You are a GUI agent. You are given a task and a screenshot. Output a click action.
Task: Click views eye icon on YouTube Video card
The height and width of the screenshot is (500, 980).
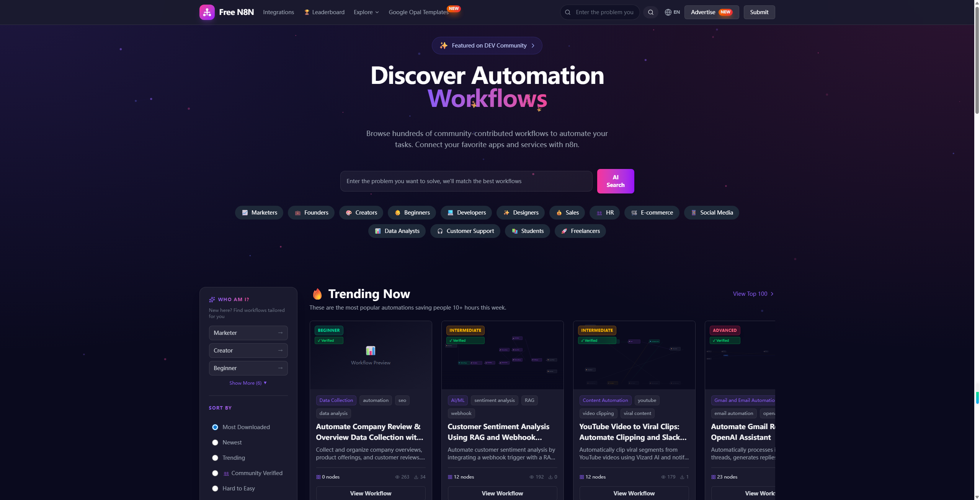[x=663, y=477]
